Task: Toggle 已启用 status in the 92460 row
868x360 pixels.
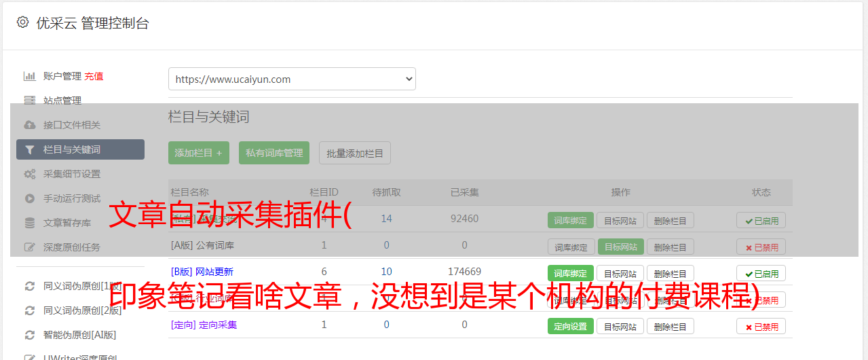Action: click(x=761, y=220)
